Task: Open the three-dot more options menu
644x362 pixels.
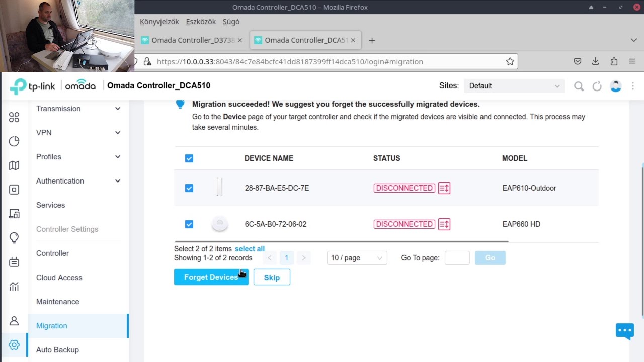Action: [633, 86]
